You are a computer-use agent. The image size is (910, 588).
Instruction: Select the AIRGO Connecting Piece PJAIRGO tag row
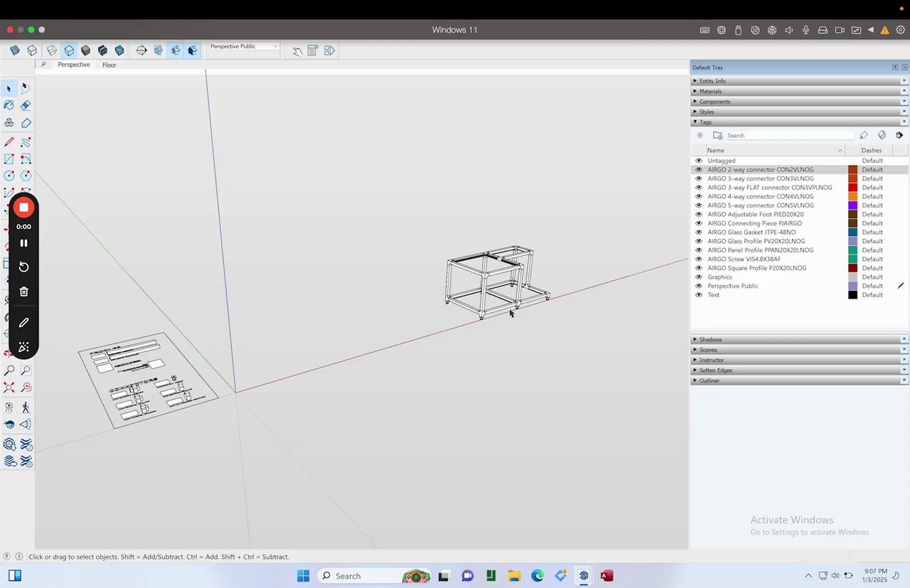[800, 223]
